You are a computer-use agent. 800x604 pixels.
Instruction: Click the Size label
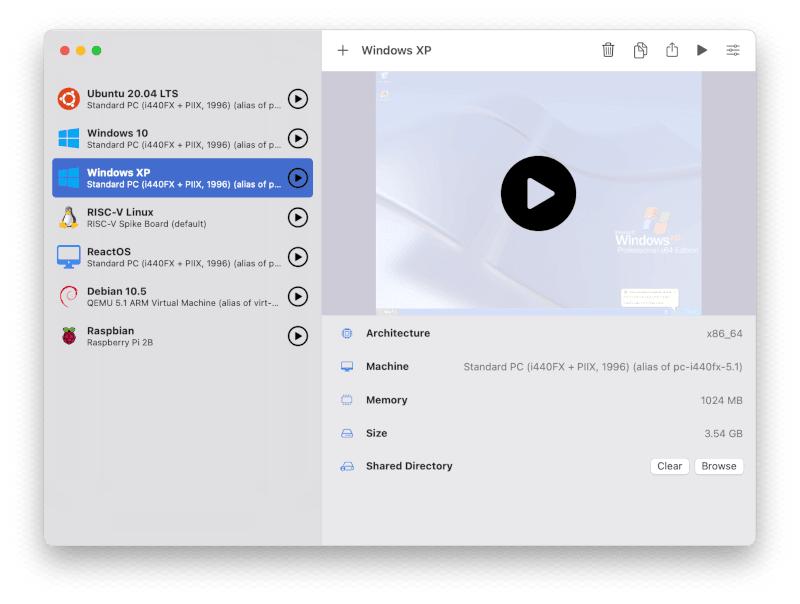point(377,433)
